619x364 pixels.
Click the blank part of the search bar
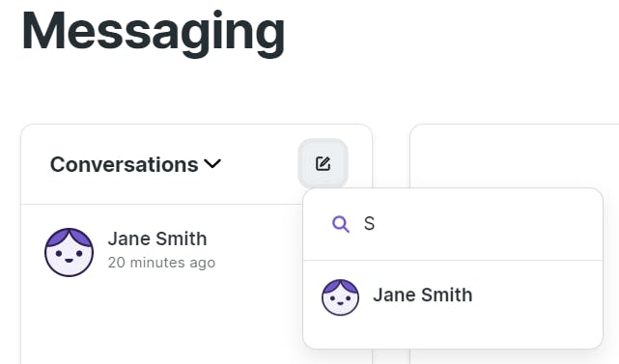pos(486,224)
